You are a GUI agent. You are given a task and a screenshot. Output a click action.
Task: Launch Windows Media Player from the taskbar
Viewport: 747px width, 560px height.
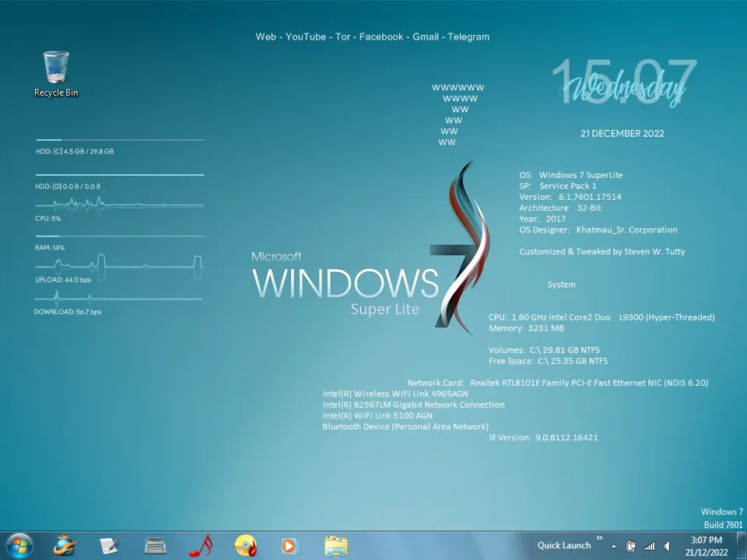(289, 546)
